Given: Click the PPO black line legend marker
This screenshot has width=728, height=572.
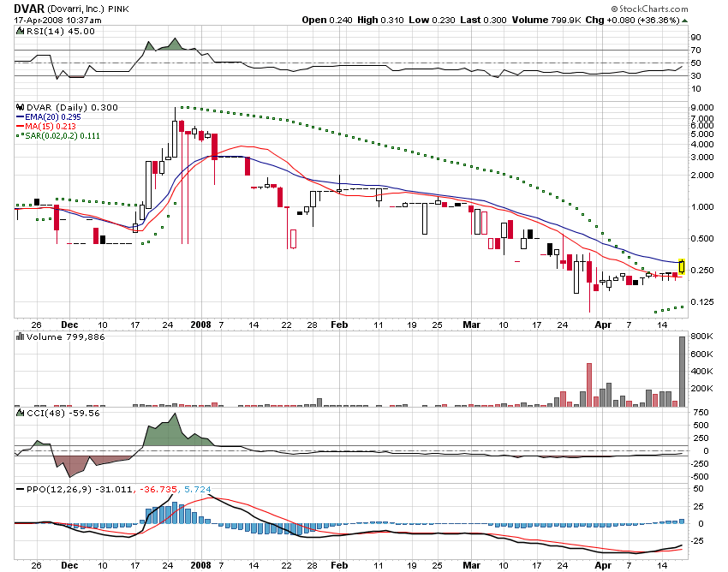Looking at the screenshot, I should [x=20, y=489].
